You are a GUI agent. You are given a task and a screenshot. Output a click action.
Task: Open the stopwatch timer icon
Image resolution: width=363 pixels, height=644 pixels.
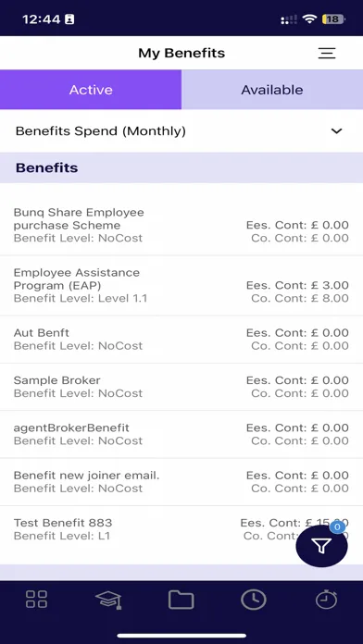326,600
